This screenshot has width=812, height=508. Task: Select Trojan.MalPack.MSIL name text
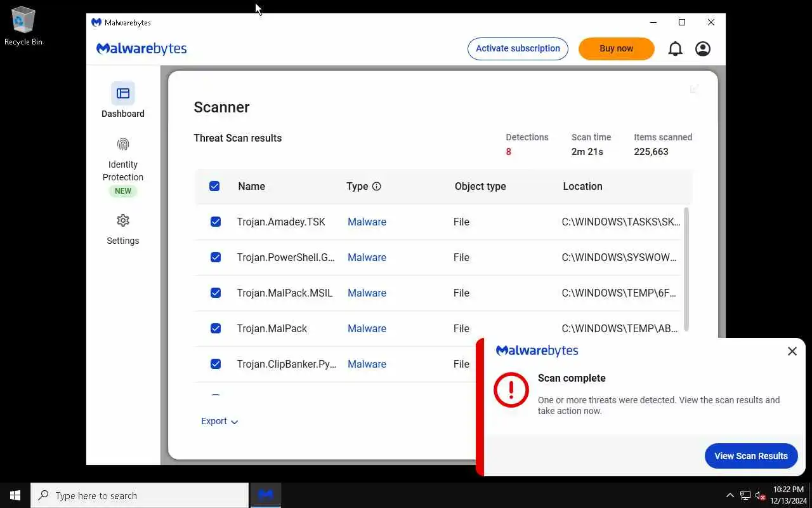tap(285, 293)
